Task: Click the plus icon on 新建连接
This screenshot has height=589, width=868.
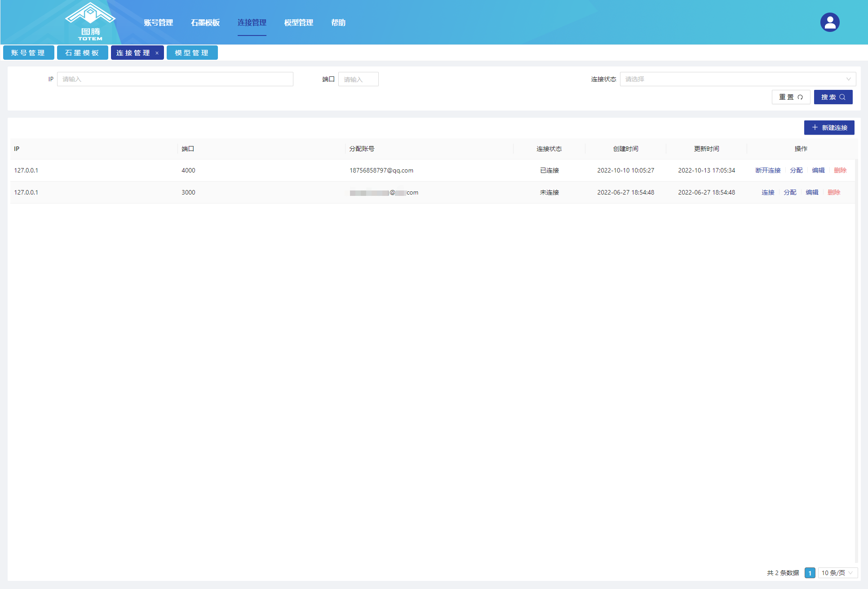Action: 815,128
